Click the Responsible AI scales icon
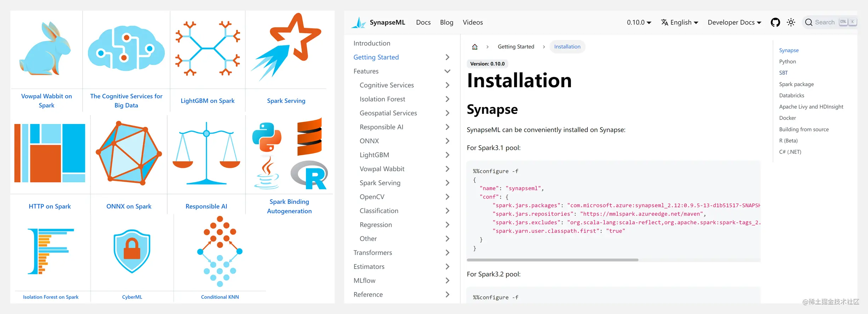 [206, 153]
